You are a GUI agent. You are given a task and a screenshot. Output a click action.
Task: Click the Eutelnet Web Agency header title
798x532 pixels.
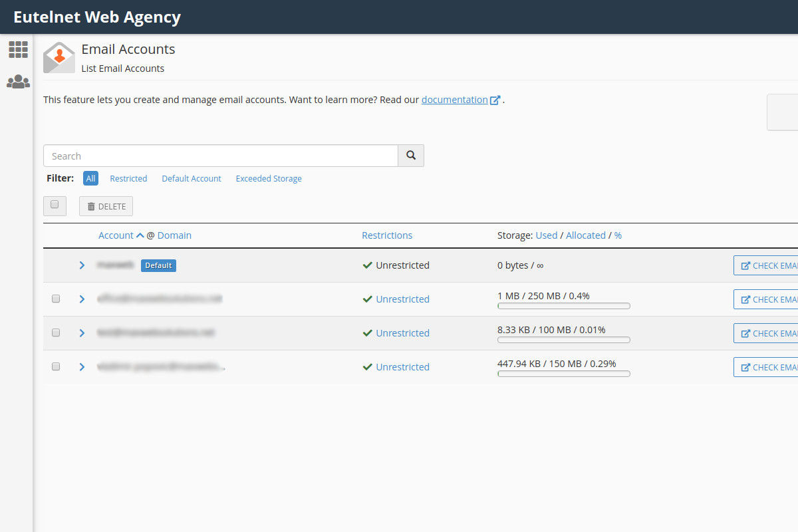click(x=97, y=17)
